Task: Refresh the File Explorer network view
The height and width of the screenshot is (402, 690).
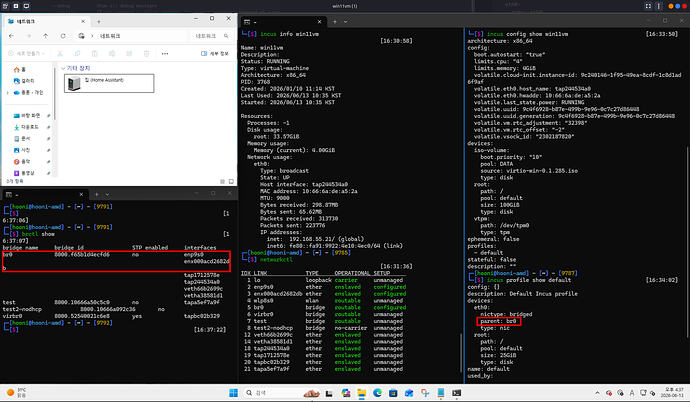Action: (x=63, y=36)
